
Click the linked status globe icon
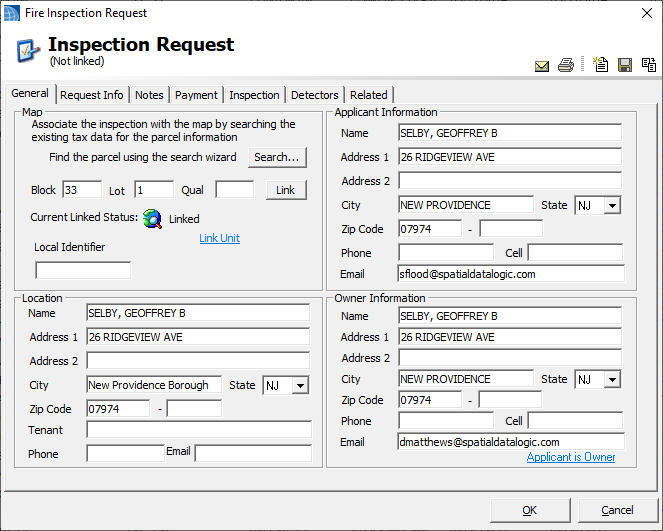(152, 219)
